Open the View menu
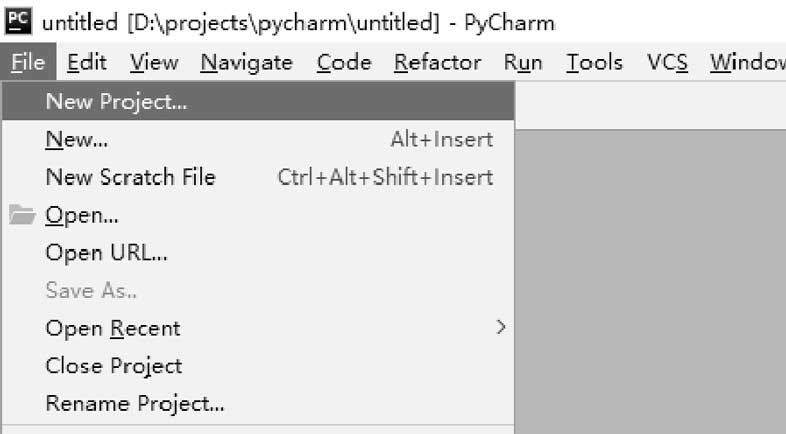 click(154, 62)
